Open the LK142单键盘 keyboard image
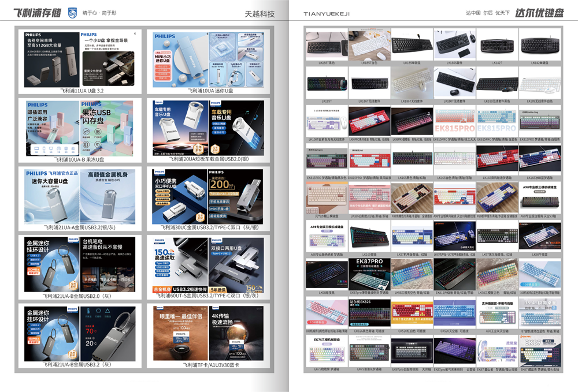The image size is (578, 392). click(x=540, y=45)
